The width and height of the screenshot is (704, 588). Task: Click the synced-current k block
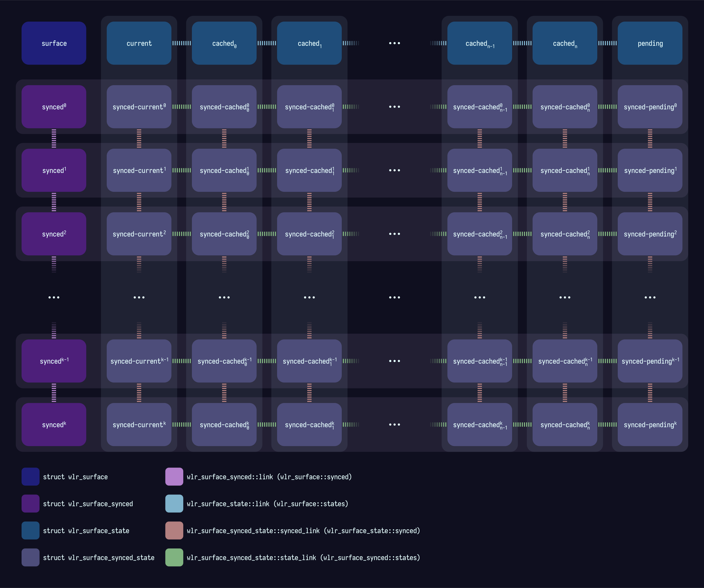coord(139,425)
